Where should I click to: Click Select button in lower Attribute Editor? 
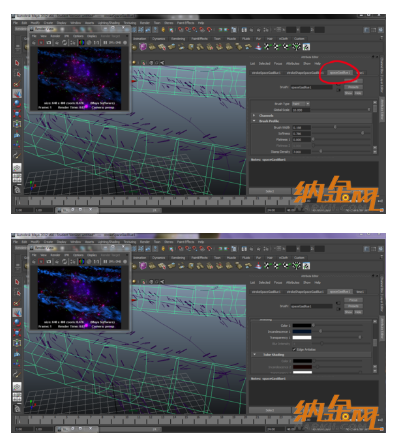(270, 410)
